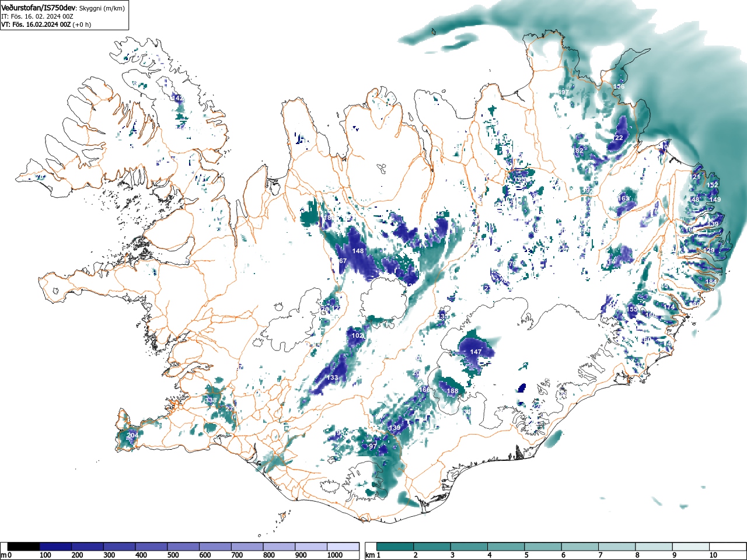
Task: Click the '338' value label on map
Action: click(x=211, y=400)
